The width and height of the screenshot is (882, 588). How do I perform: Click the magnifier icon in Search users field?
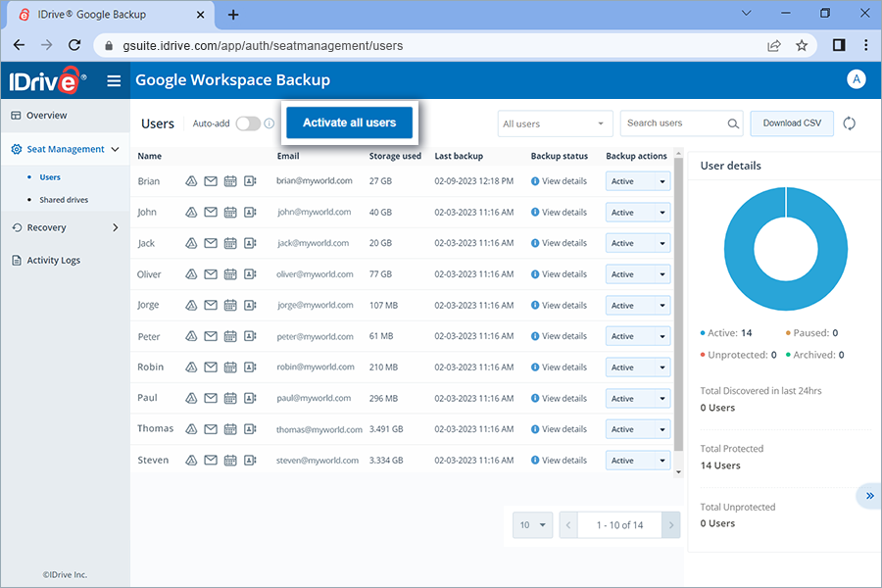[x=732, y=123]
